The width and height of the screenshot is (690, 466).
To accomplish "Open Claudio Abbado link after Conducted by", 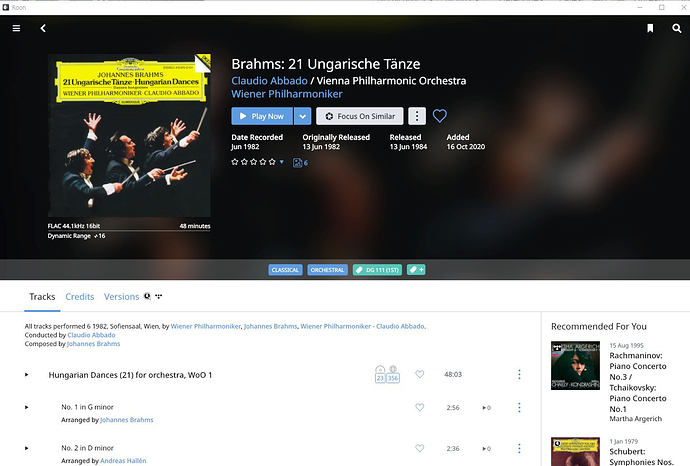I will click(x=92, y=335).
